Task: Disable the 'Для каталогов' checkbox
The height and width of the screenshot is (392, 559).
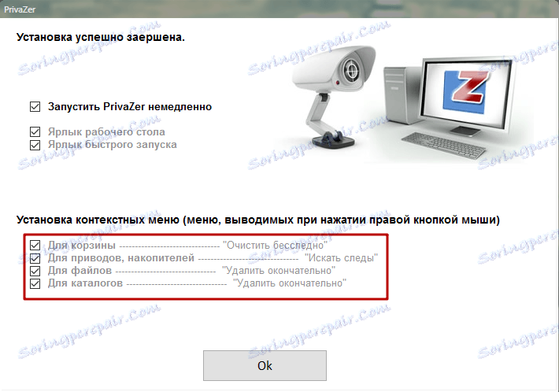Action: pos(35,283)
